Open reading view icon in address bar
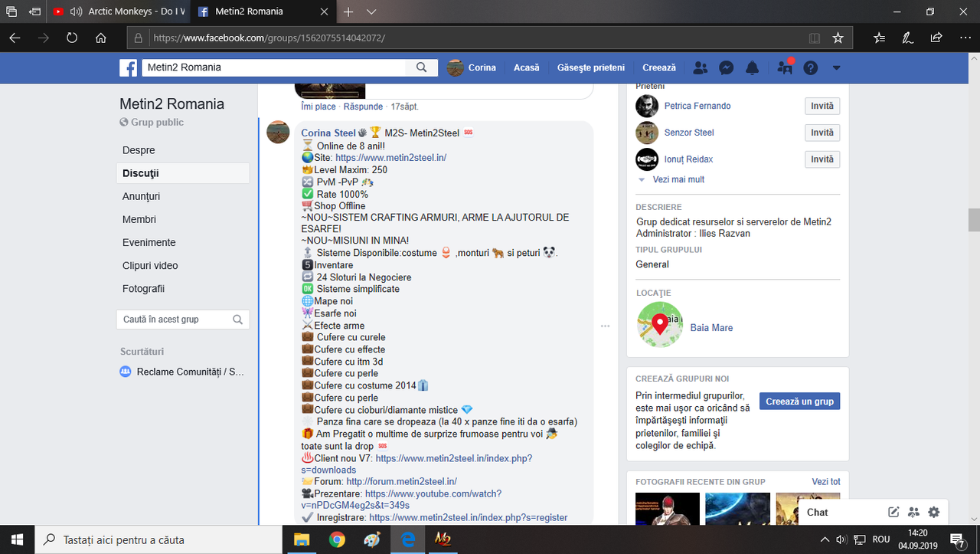Screen dimensions: 980x554 point(815,38)
